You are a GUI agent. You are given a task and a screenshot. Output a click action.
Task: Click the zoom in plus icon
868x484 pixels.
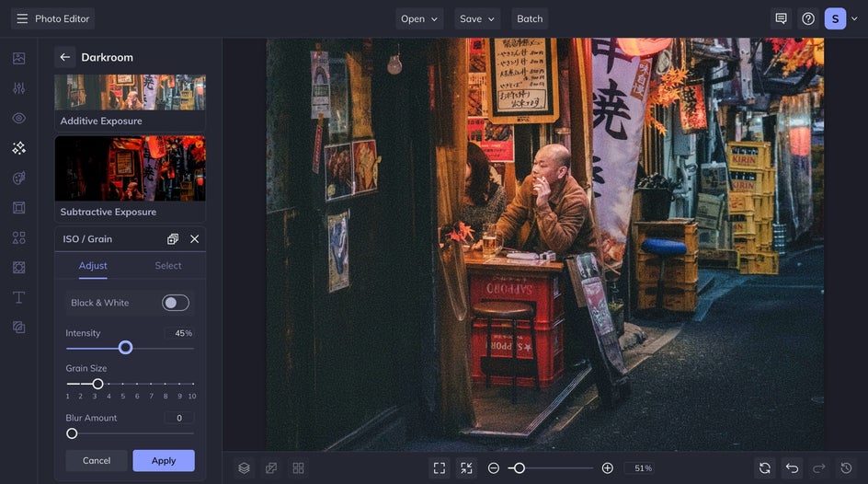point(607,468)
